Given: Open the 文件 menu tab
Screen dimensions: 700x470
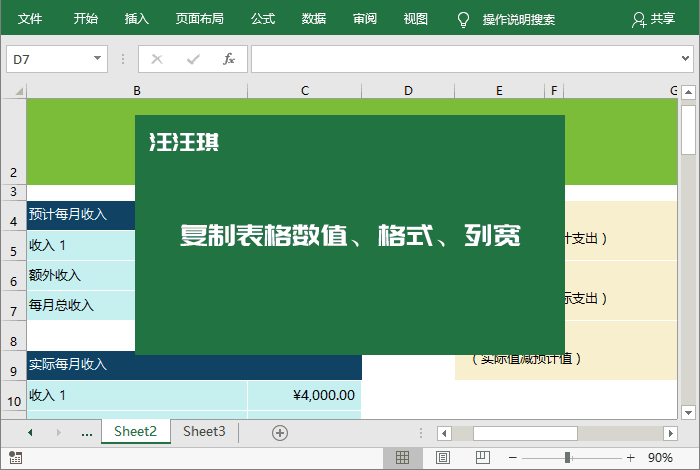Looking at the screenshot, I should click(x=30, y=19).
